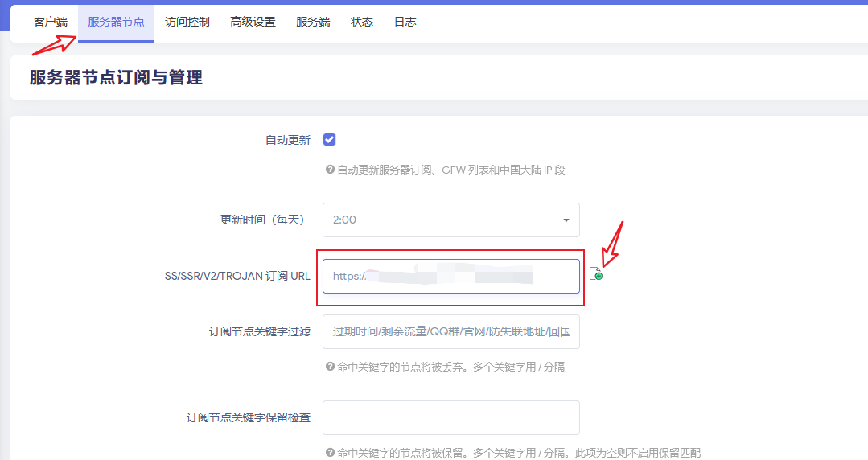Image resolution: width=868 pixels, height=460 pixels.
Task: Open the 更新时间 (每天) dropdown
Action: (x=450, y=220)
